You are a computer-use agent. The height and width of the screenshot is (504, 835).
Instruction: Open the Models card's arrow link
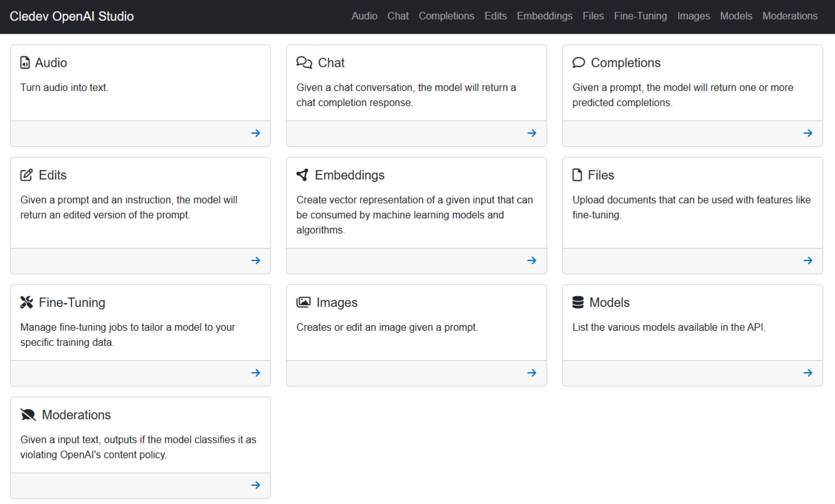[x=808, y=373]
